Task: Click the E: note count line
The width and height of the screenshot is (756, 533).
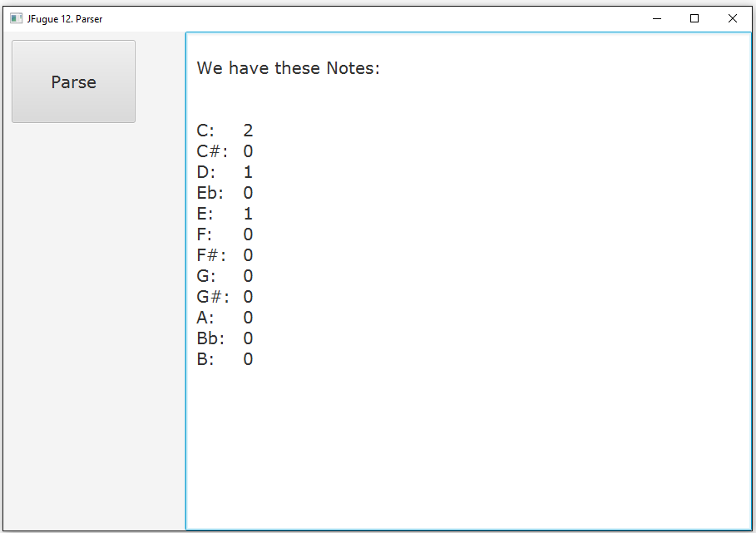Action: tap(225, 214)
